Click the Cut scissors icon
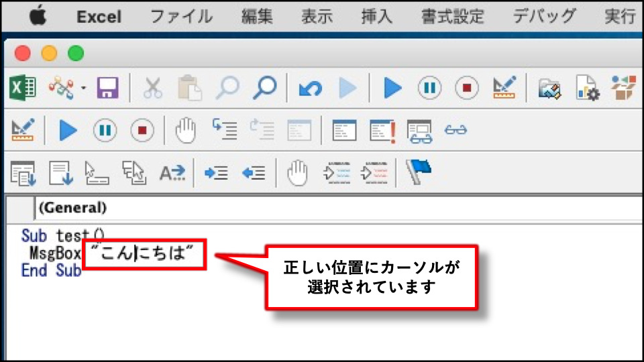 153,88
